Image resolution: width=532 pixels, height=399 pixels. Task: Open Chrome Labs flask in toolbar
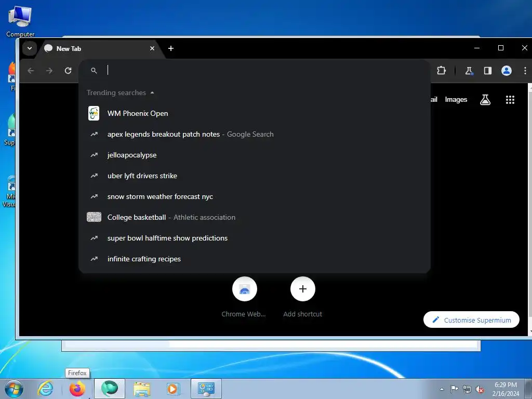(x=469, y=71)
